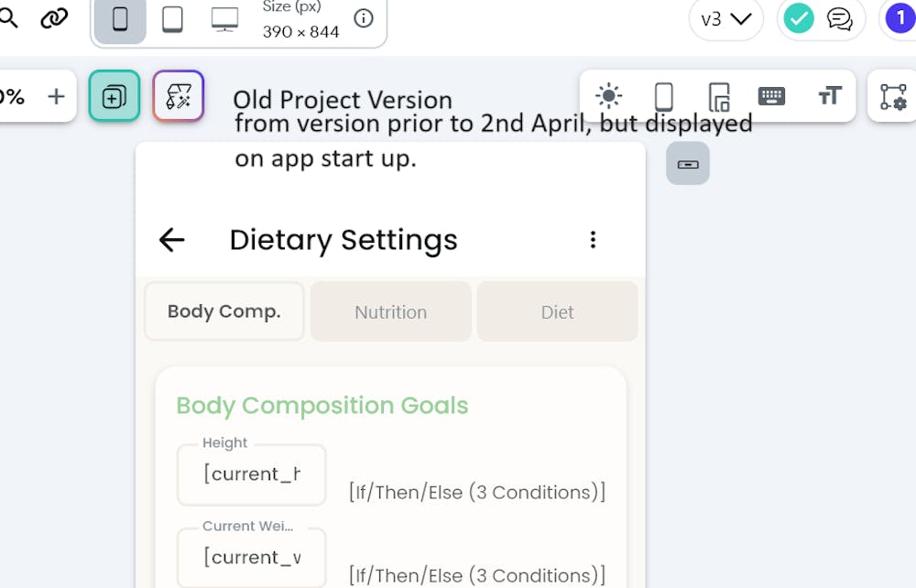Click the green checkmark status icon
The height and width of the screenshot is (588, 916).
click(799, 18)
